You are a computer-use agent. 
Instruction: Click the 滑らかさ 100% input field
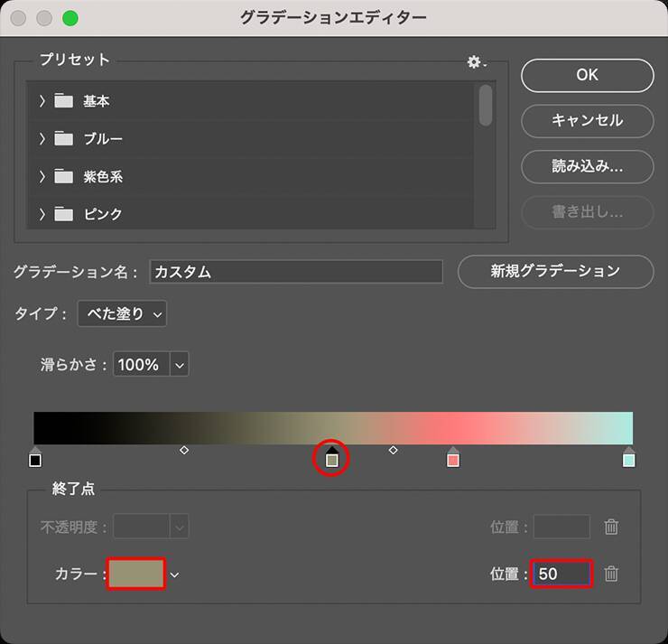142,364
